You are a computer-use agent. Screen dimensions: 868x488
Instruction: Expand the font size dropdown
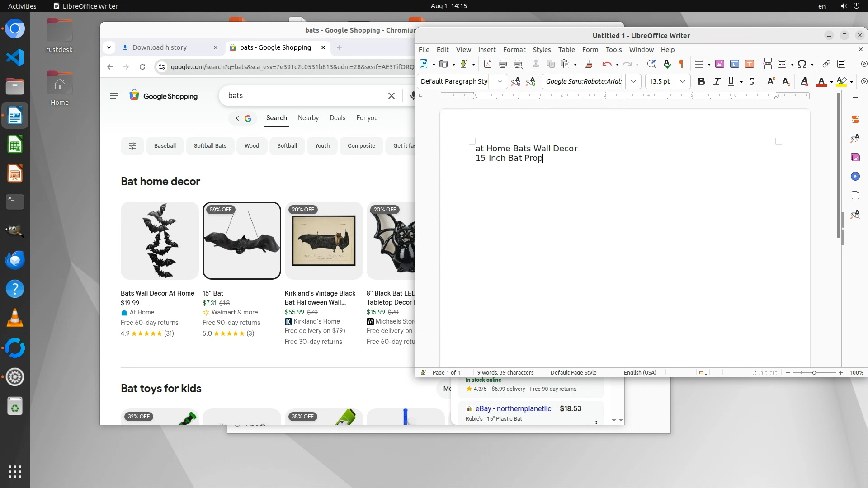tap(683, 82)
